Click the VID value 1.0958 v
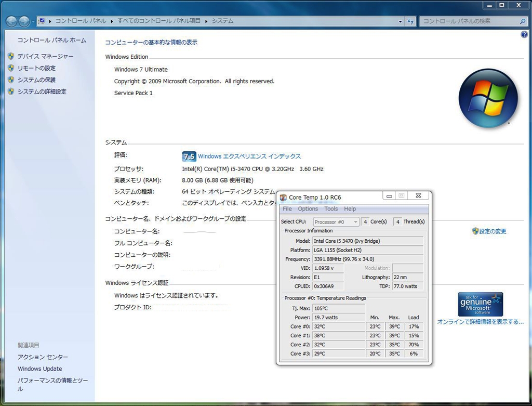The image size is (532, 406). pyautogui.click(x=328, y=268)
